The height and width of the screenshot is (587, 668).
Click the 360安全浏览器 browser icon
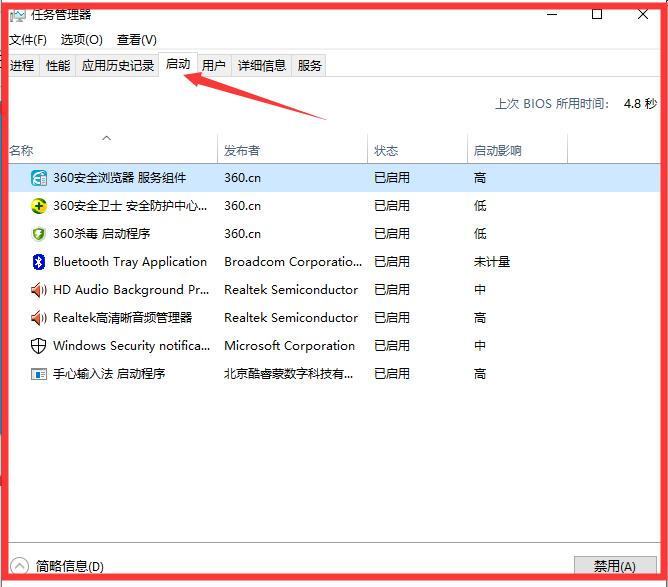39,178
